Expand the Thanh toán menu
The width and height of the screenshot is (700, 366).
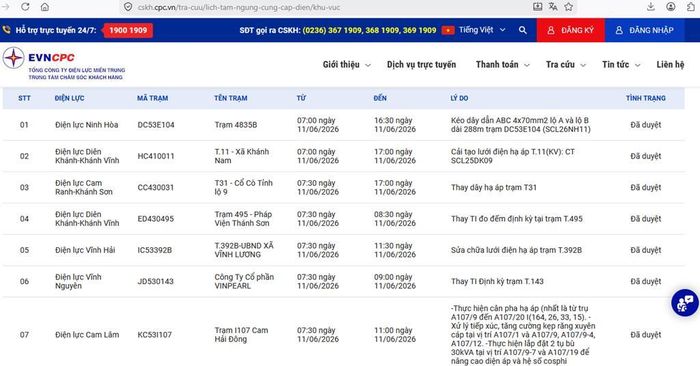click(x=503, y=65)
